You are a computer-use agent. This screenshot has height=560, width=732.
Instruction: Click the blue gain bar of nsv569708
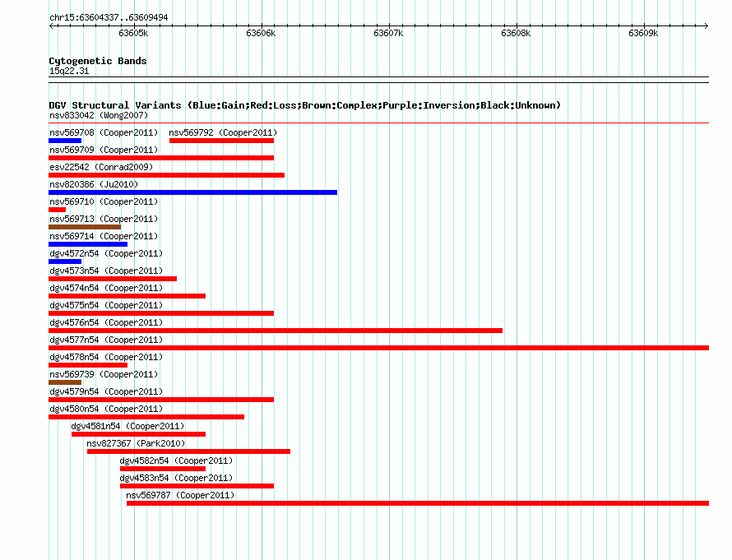(x=65, y=141)
